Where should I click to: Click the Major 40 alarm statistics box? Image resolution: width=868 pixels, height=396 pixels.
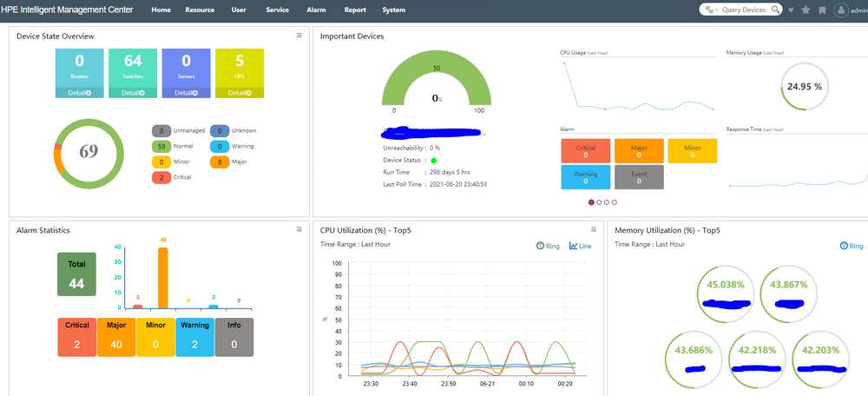point(116,337)
